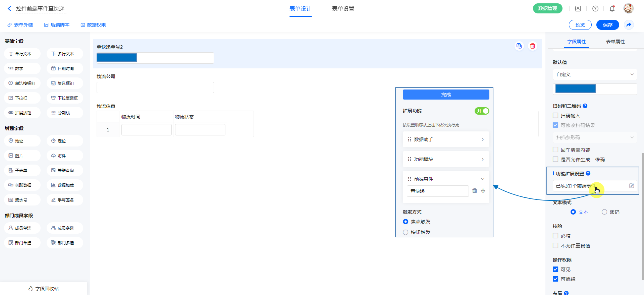Click the help question mark icon in header
The height and width of the screenshot is (295, 644).
click(x=595, y=9)
